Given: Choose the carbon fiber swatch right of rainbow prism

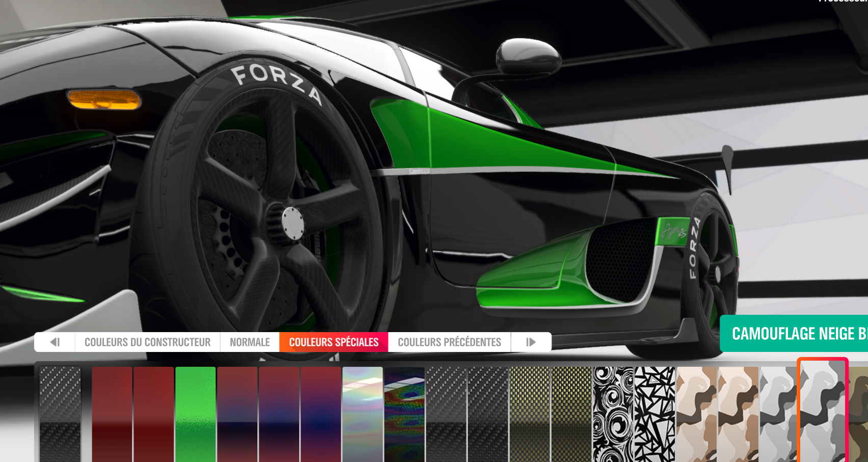Looking at the screenshot, I should pyautogui.click(x=446, y=414).
